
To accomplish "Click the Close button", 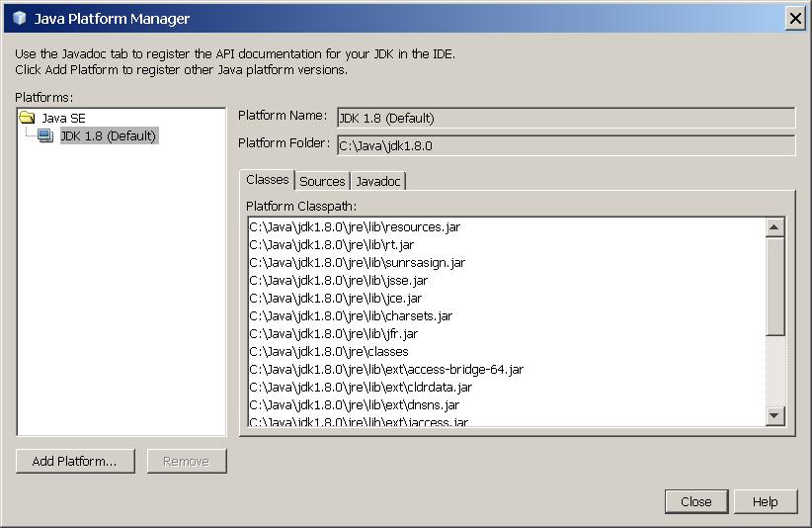I will click(x=696, y=501).
